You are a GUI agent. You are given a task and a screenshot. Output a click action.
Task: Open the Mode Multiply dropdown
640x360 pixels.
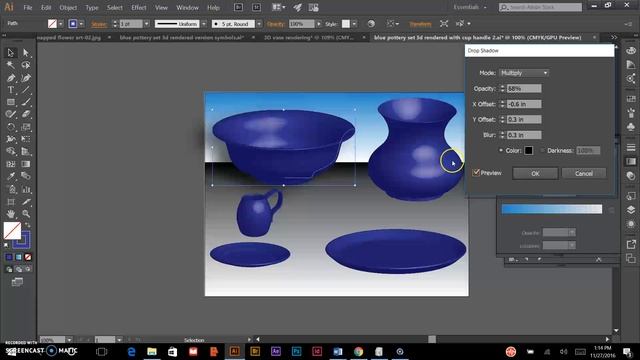tap(524, 73)
